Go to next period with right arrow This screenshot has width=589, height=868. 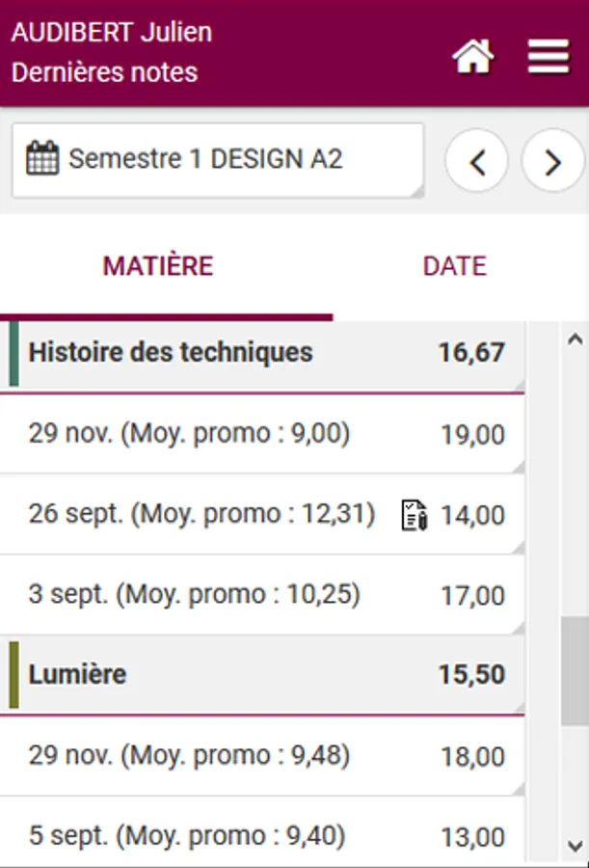[552, 162]
